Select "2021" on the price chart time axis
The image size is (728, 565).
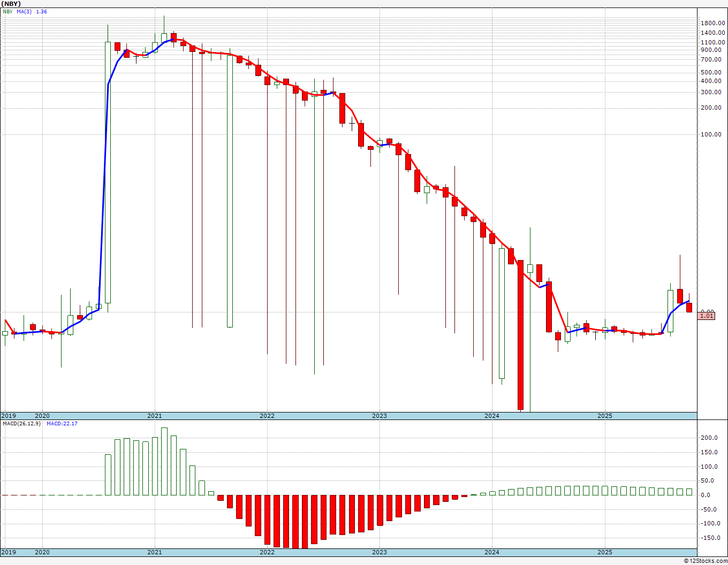[x=155, y=416]
